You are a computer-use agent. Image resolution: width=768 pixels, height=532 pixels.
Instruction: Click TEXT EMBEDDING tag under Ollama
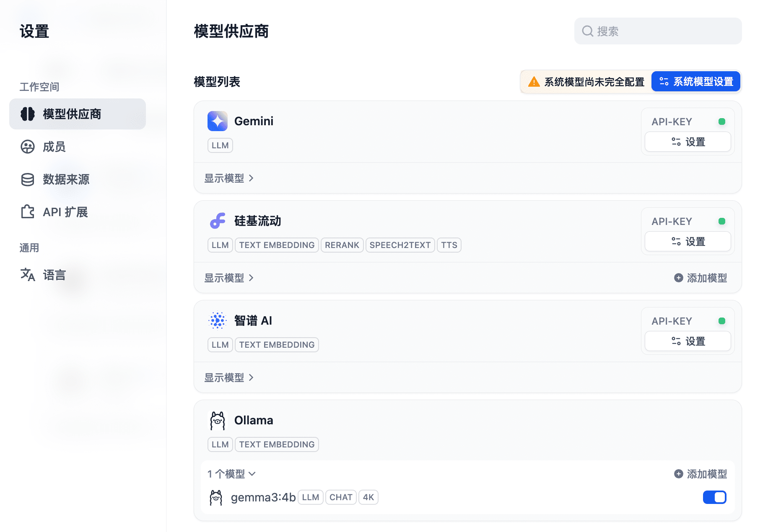277,444
